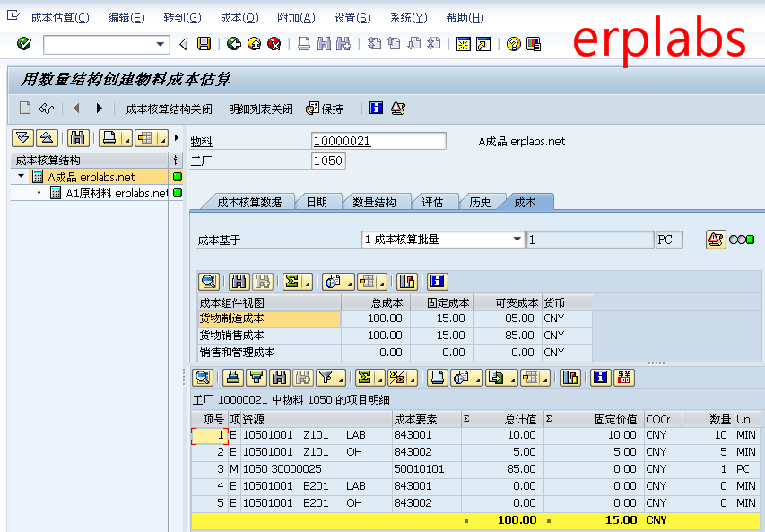Click the green Back arrow icon

pyautogui.click(x=233, y=45)
